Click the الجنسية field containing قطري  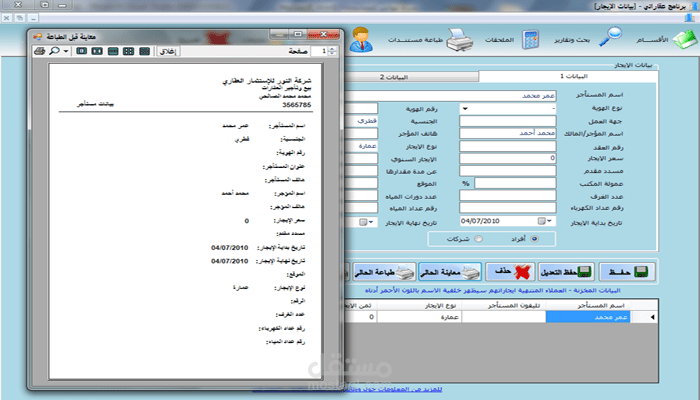tap(361, 121)
